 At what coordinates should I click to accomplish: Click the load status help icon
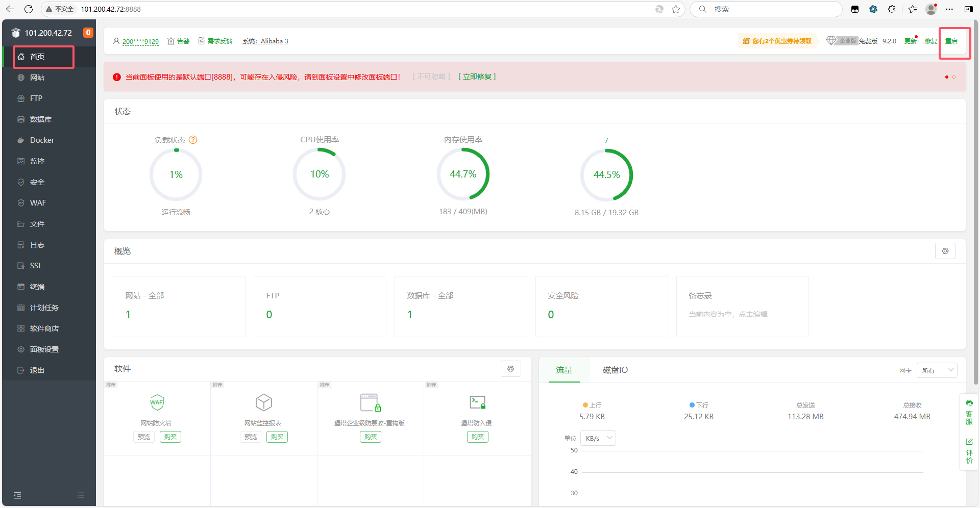pos(193,140)
